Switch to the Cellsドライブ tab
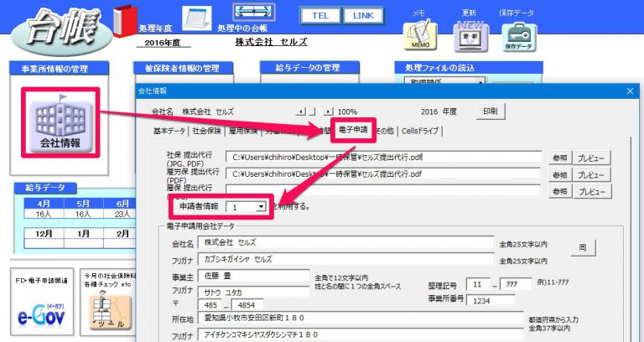Viewport: 644px width, 342px height. 420,131
